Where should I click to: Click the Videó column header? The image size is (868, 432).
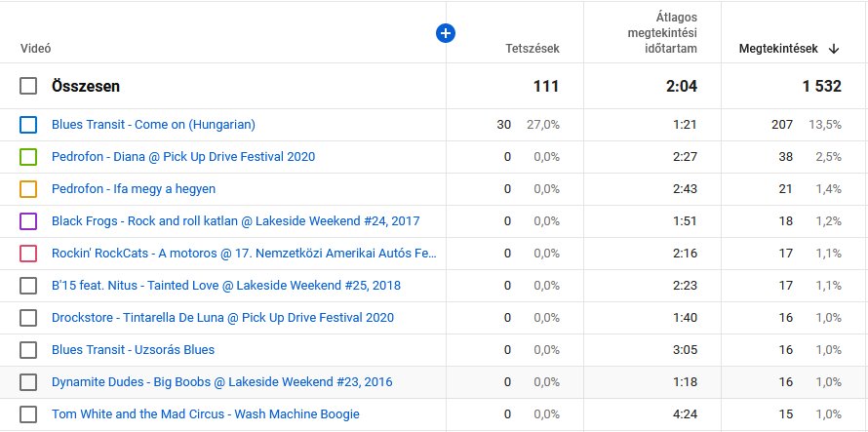pyautogui.click(x=35, y=49)
